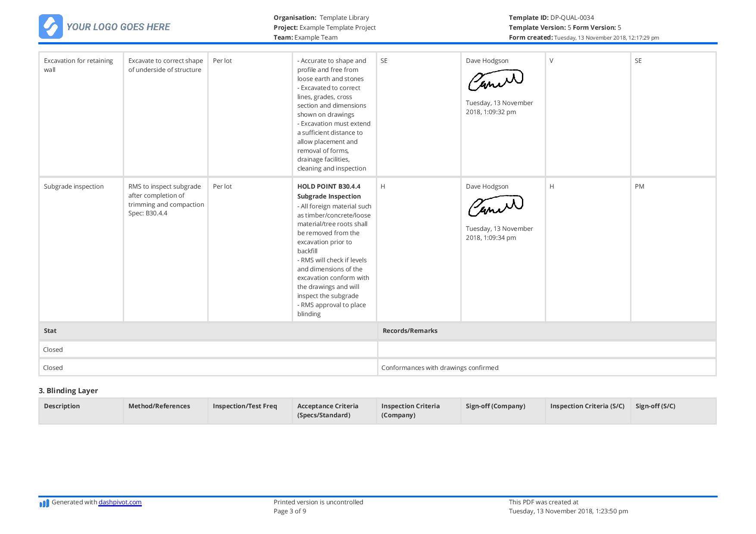
Task: Open the dashpivot.com link
Action: tap(120, 502)
